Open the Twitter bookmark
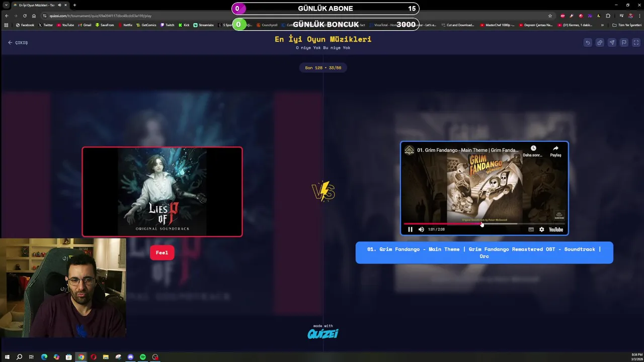644x362 pixels. (46, 25)
